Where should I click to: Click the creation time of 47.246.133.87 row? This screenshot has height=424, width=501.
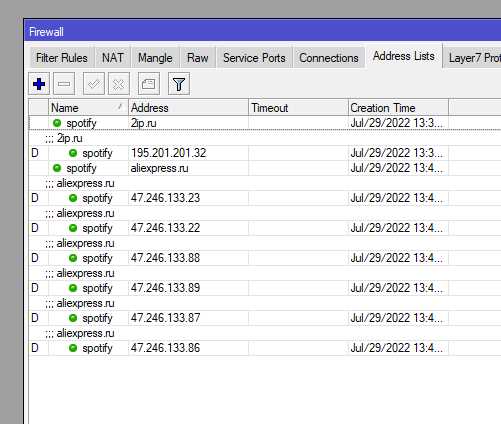(397, 318)
